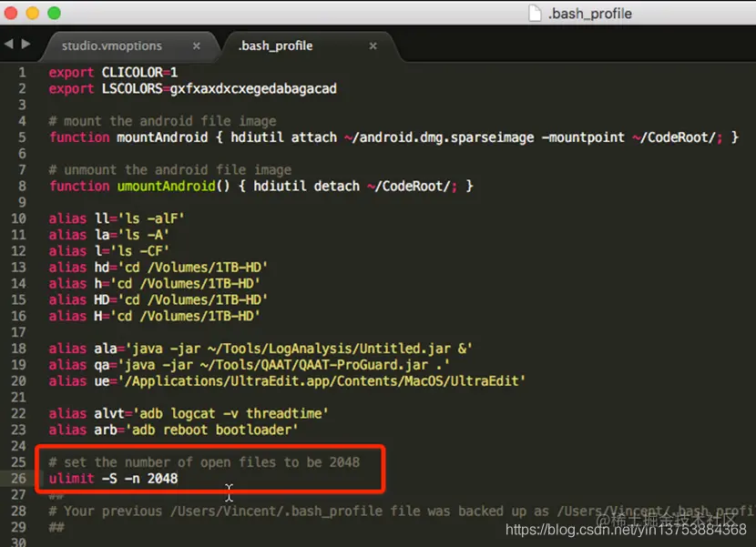Switch to the studio.vmoptions tab
756x547 pixels.
pos(111,46)
